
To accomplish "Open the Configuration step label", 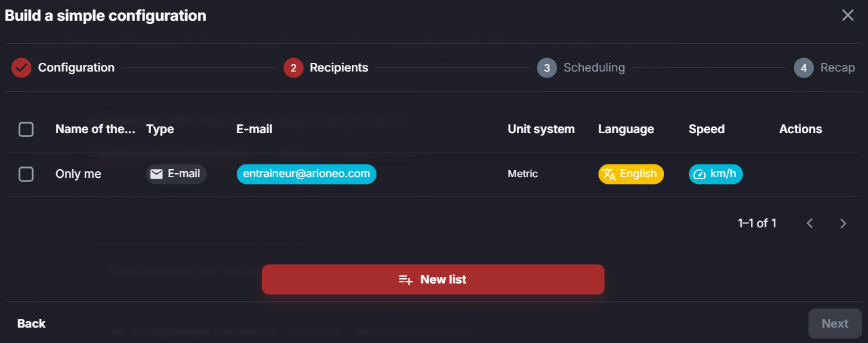I will [x=76, y=68].
